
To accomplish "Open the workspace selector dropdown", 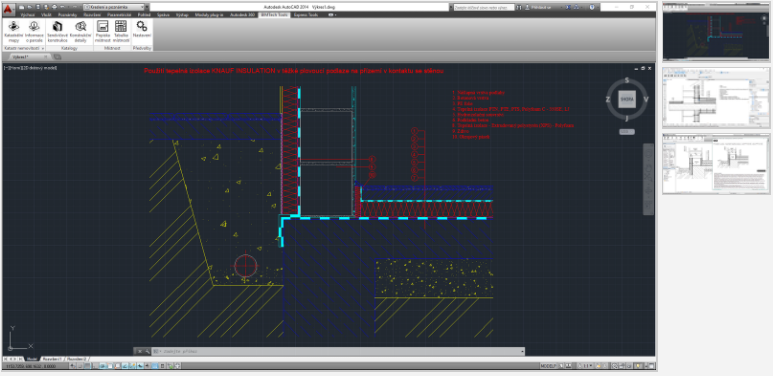I will 114,7.
